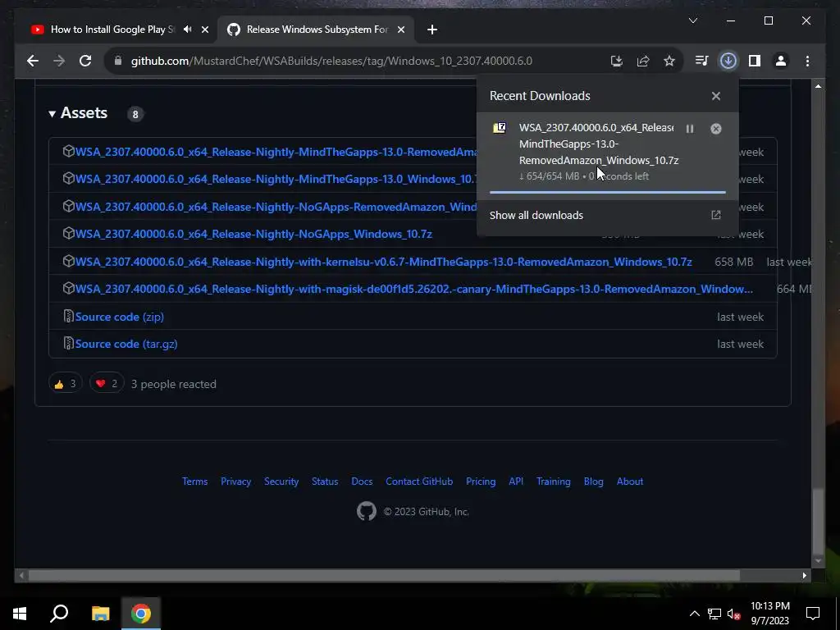This screenshot has width=840, height=630.
Task: Download NoGApps-RemovedAmazon asset
Action: [x=276, y=207]
